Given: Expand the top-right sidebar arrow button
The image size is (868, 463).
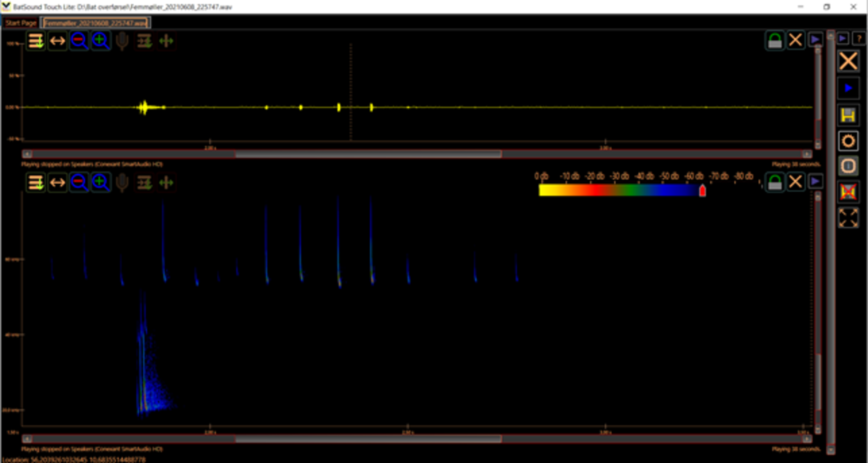Looking at the screenshot, I should click(843, 38).
